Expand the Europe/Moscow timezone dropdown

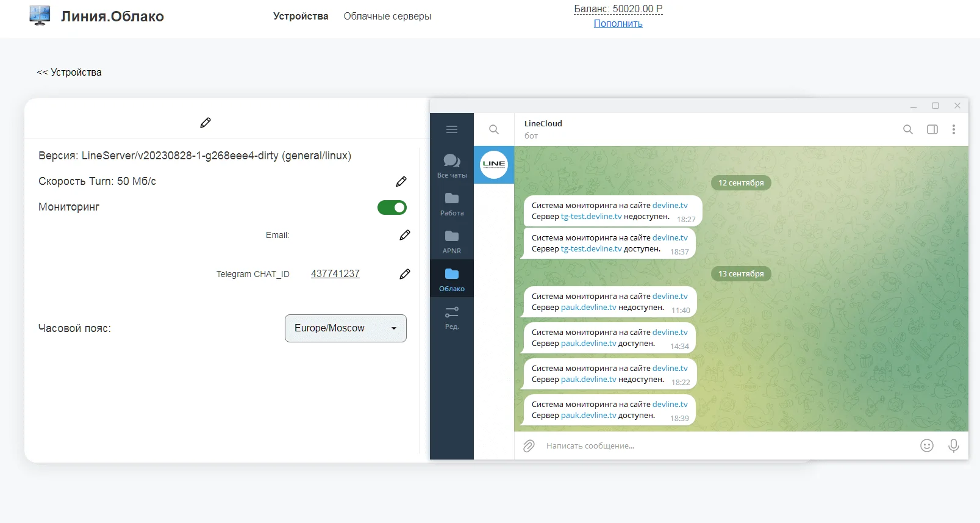[345, 328]
